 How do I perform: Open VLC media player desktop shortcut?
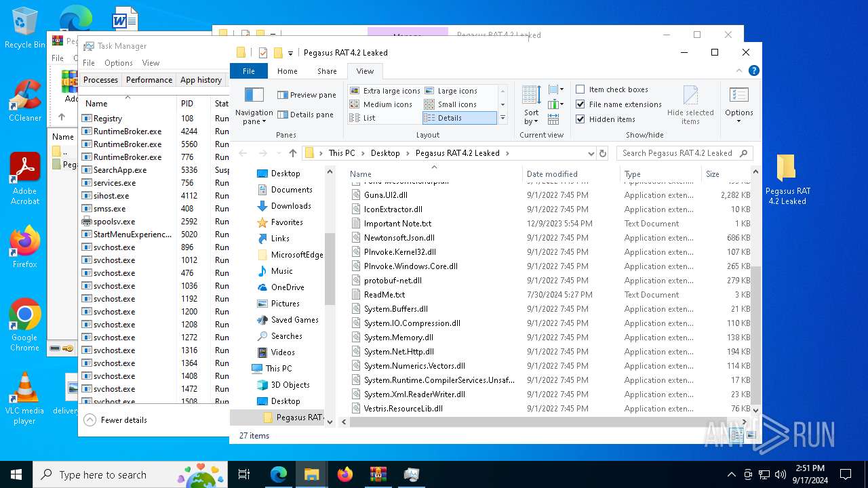click(x=25, y=399)
